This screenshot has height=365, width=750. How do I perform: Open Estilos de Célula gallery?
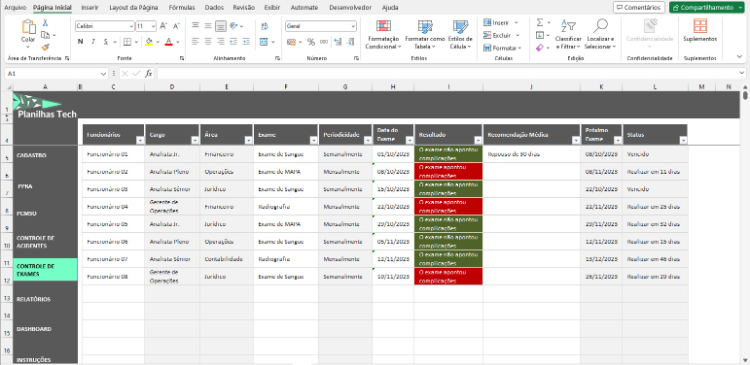coord(460,35)
